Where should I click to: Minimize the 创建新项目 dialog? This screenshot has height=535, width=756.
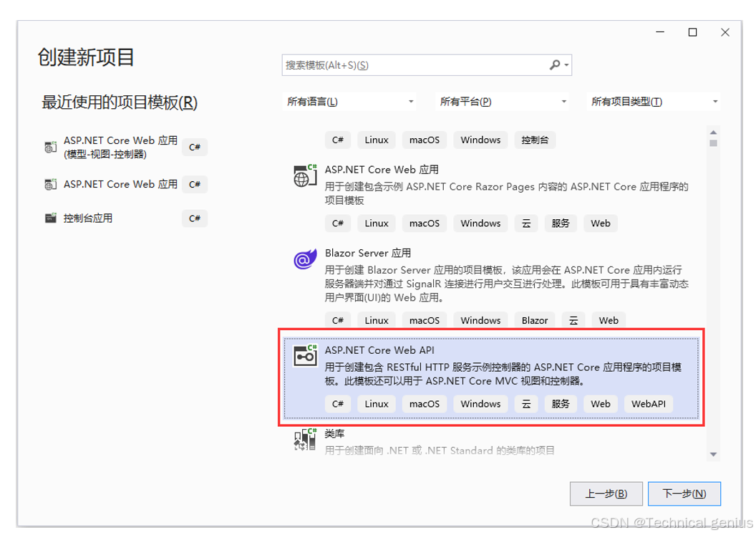(x=660, y=32)
